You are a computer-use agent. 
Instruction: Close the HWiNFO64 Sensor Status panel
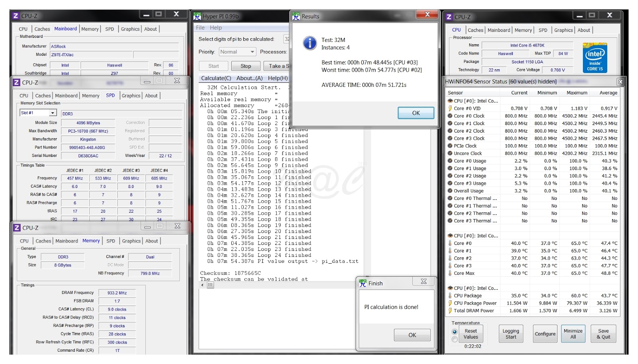point(620,82)
